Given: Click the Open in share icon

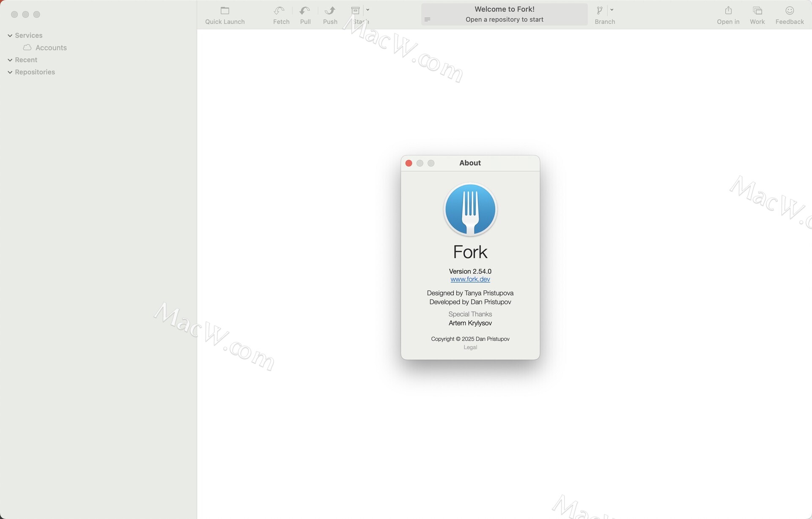Looking at the screenshot, I should (728, 11).
